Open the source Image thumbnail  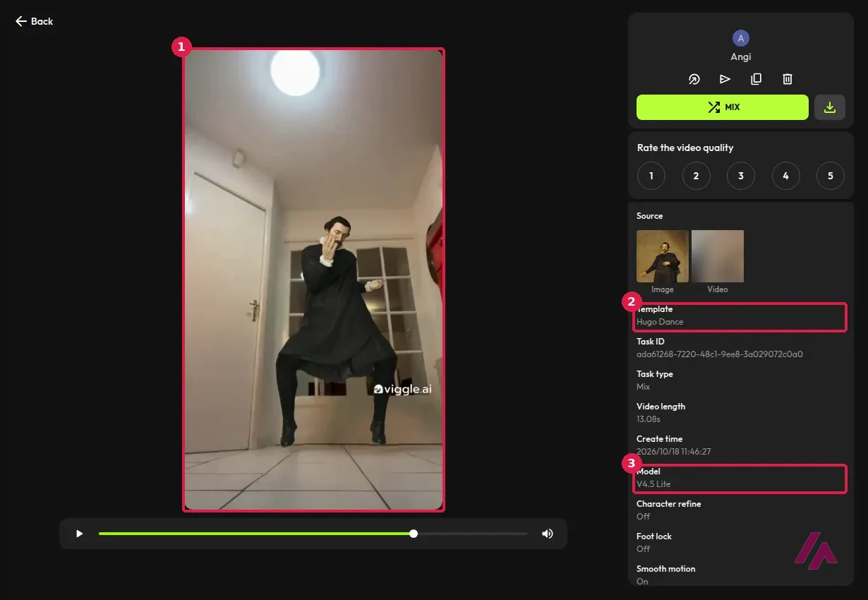click(663, 256)
